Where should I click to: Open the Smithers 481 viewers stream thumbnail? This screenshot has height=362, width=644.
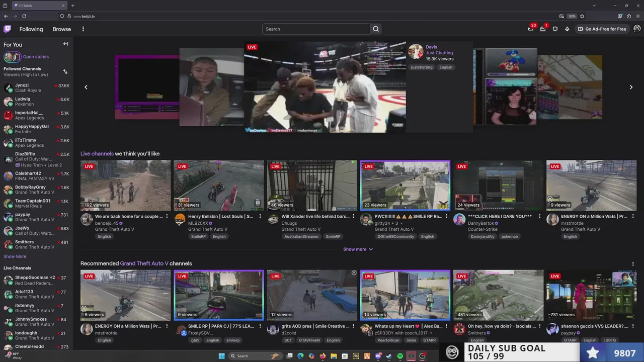tap(498, 295)
